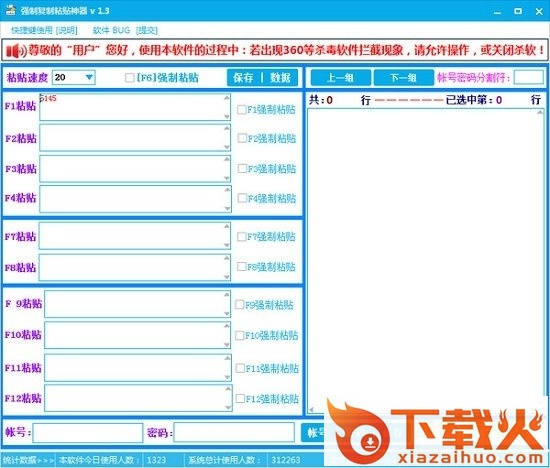The image size is (550, 468).
Task: Click the F12粘贴 text area
Action: [138, 398]
